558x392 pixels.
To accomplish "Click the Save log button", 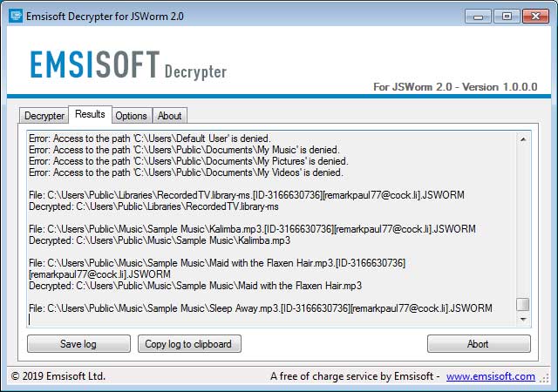I will coord(78,344).
